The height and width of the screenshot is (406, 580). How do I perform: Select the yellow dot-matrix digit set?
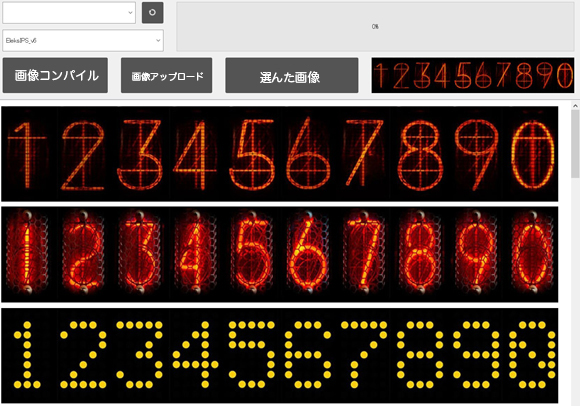(280, 355)
